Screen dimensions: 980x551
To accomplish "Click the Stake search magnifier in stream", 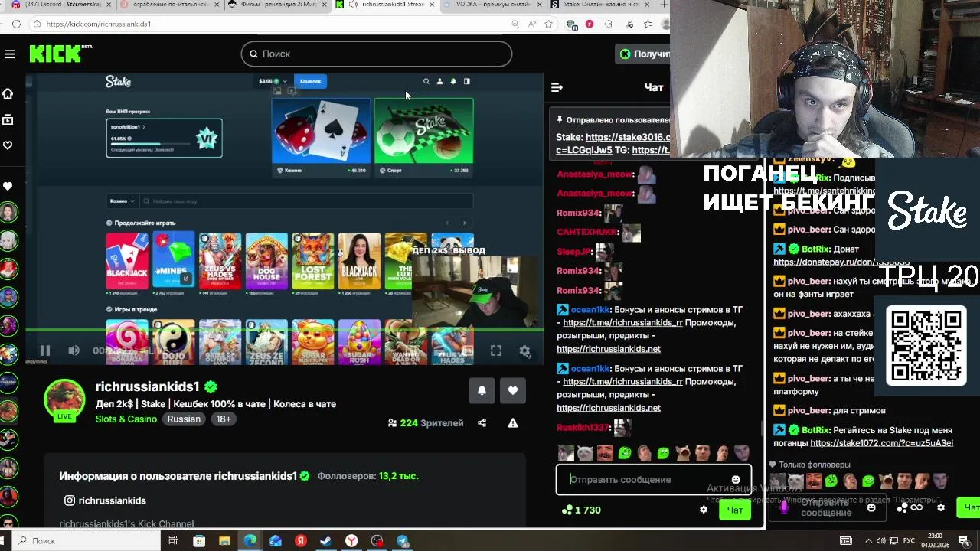I will click(426, 81).
